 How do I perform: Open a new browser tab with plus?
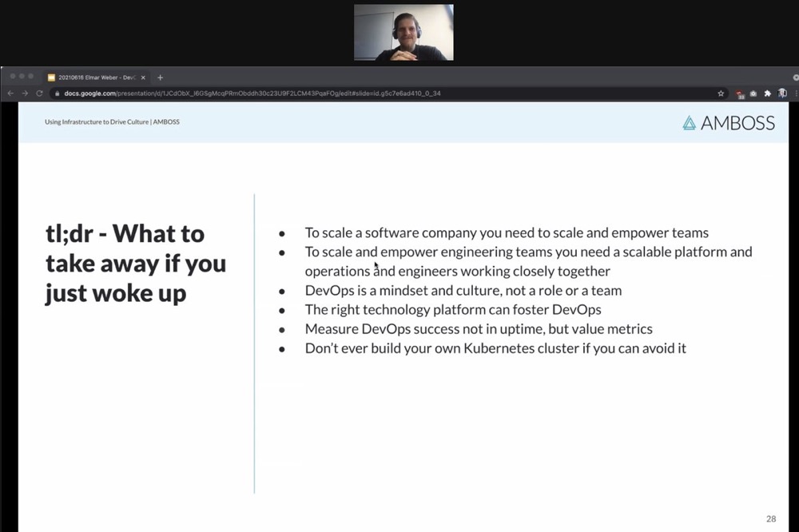point(160,77)
